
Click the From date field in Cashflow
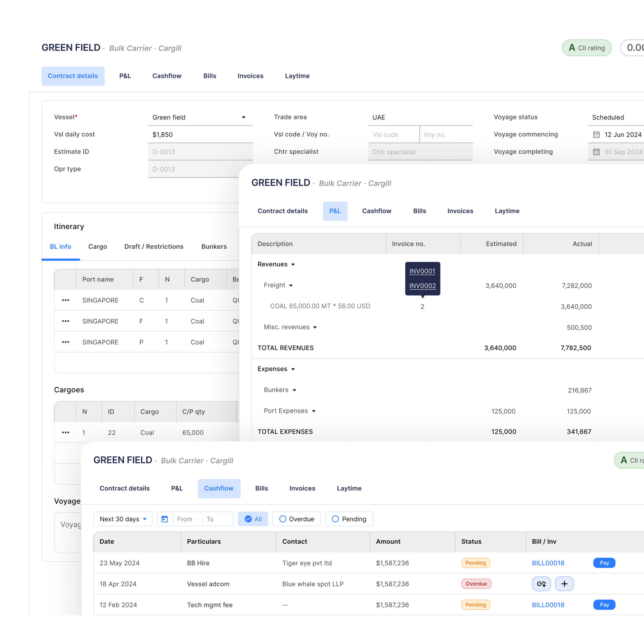[x=187, y=519]
